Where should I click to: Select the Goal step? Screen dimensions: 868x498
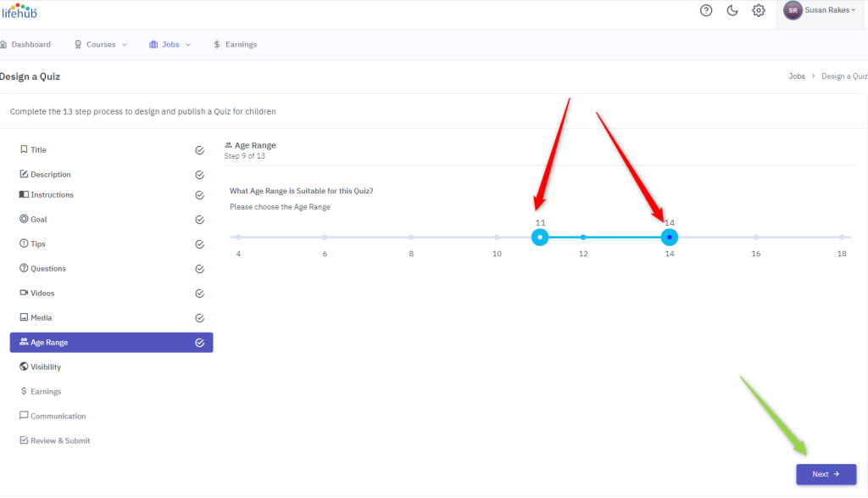111,220
